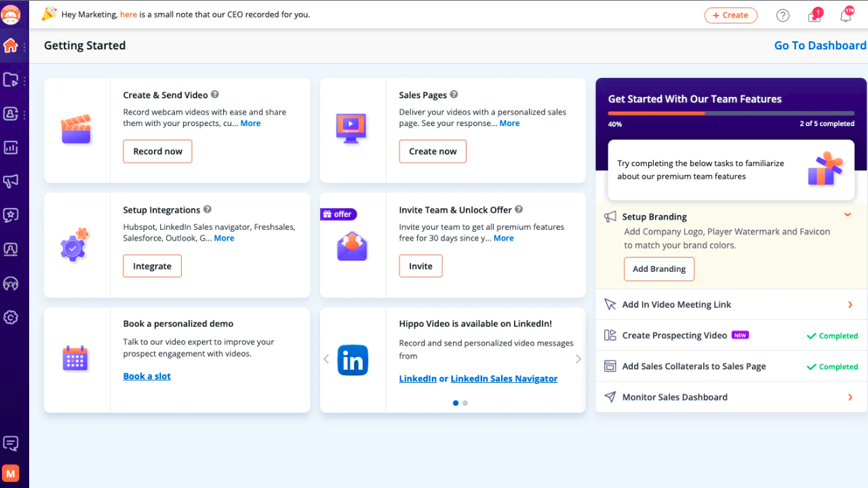Open the settings gear in sidebar
The image size is (868, 488).
point(10,317)
